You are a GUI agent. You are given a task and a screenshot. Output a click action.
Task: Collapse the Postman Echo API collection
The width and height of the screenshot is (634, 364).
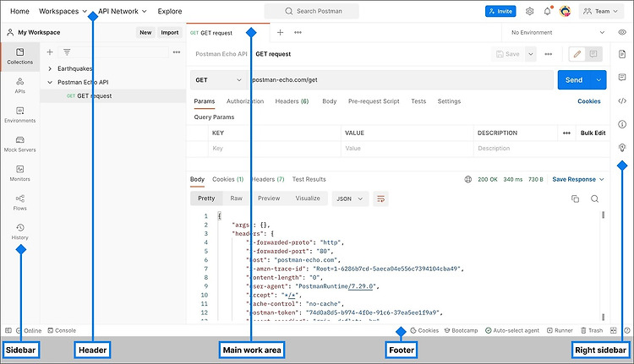[x=50, y=83]
